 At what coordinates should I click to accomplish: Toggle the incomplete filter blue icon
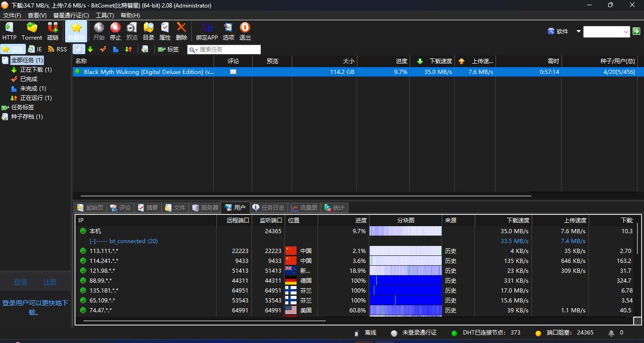tap(116, 49)
